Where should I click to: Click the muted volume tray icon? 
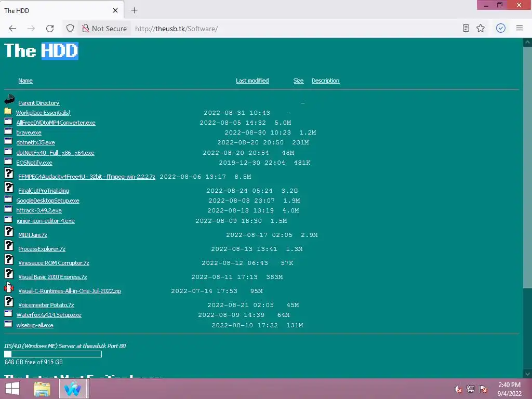[x=458, y=389]
